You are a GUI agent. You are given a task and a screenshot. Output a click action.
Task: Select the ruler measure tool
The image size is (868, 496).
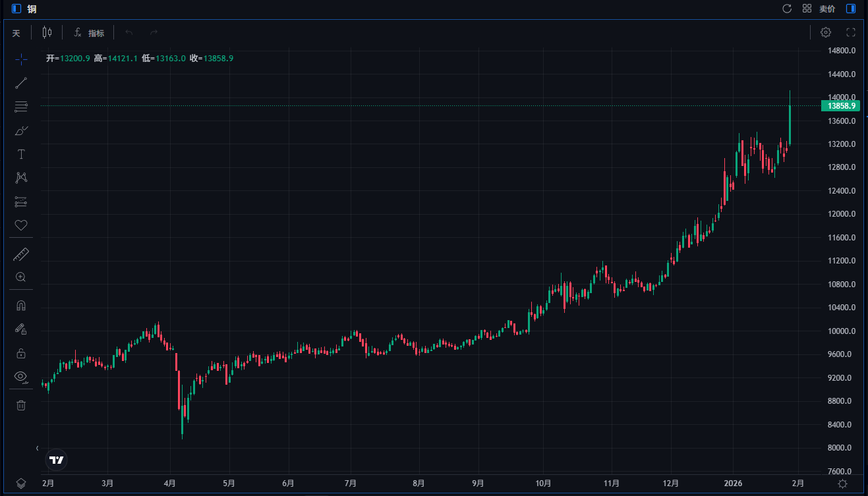coord(21,254)
